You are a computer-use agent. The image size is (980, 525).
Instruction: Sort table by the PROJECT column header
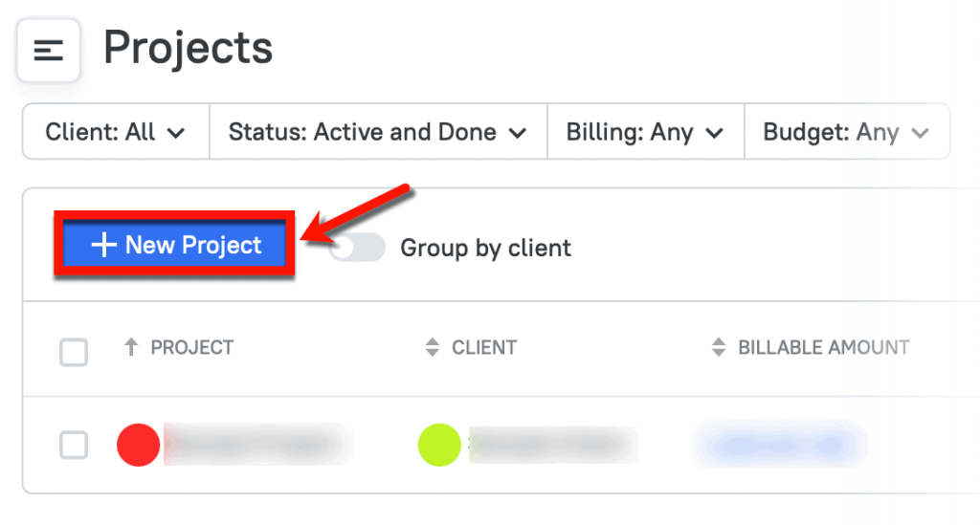tap(191, 348)
